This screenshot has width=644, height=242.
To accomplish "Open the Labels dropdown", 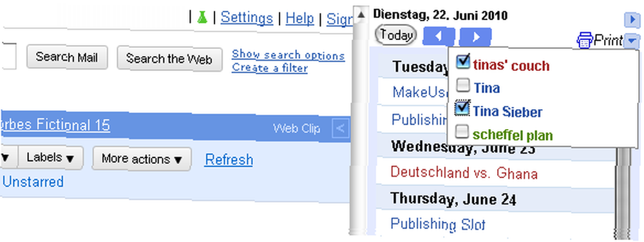I will [50, 159].
